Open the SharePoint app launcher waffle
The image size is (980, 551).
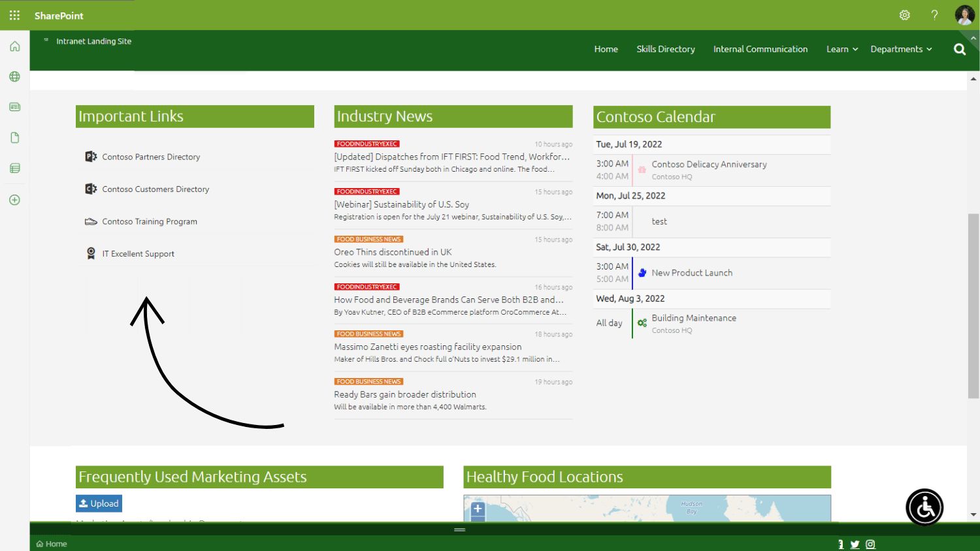pyautogui.click(x=14, y=15)
